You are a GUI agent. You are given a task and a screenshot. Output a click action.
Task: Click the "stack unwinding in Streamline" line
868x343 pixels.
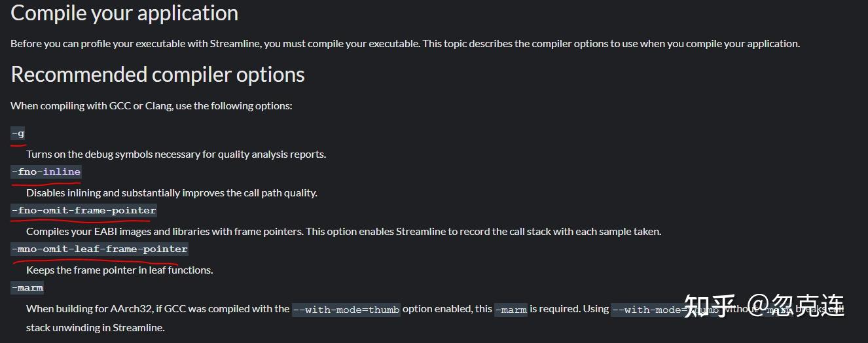pos(96,328)
